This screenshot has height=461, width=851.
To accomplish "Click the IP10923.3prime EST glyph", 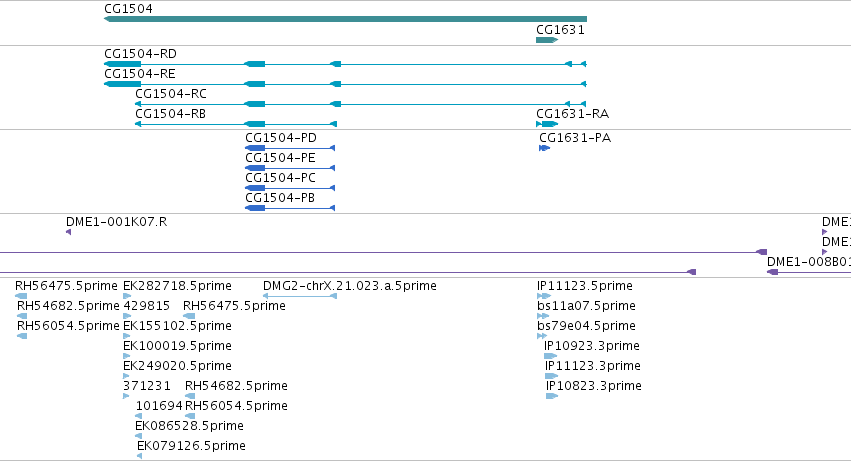I will (x=550, y=356).
